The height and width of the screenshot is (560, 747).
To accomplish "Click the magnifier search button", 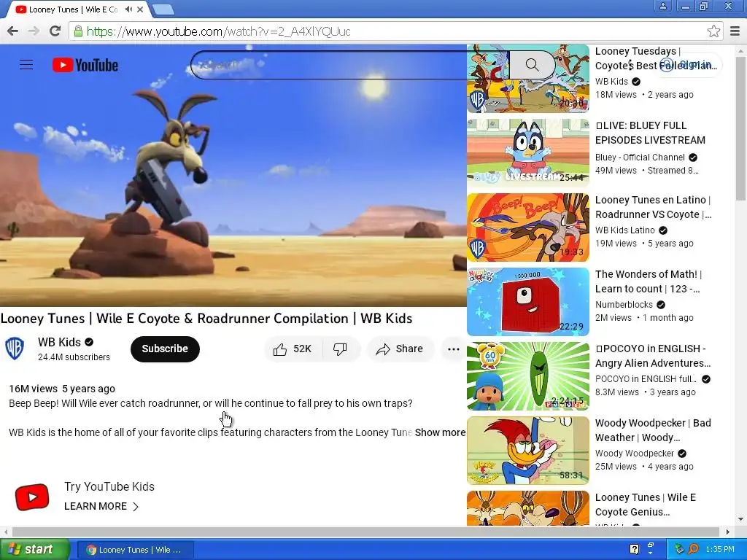I will click(532, 65).
